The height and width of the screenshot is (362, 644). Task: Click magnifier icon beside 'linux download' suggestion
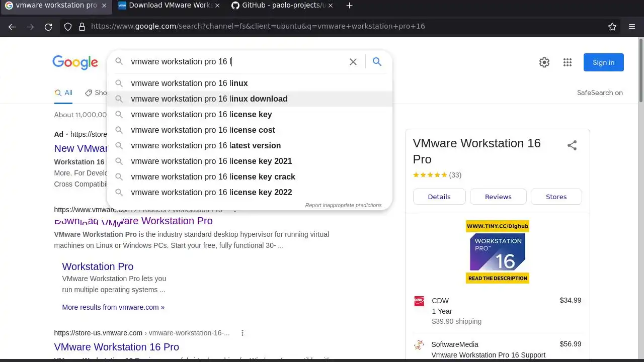[x=119, y=99]
